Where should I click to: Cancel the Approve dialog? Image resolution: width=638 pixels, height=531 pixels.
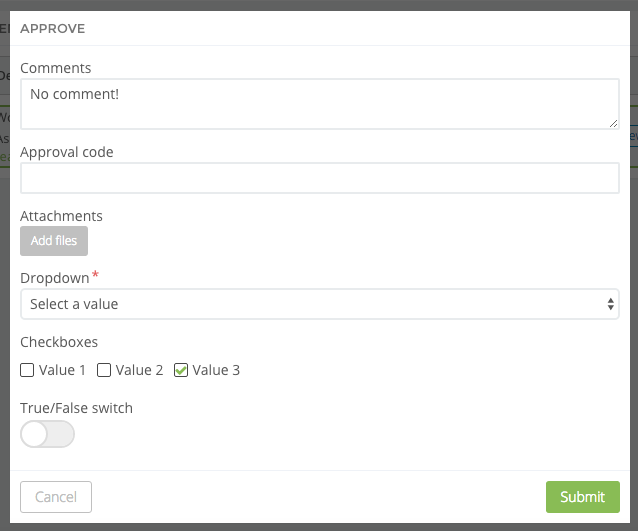56,497
